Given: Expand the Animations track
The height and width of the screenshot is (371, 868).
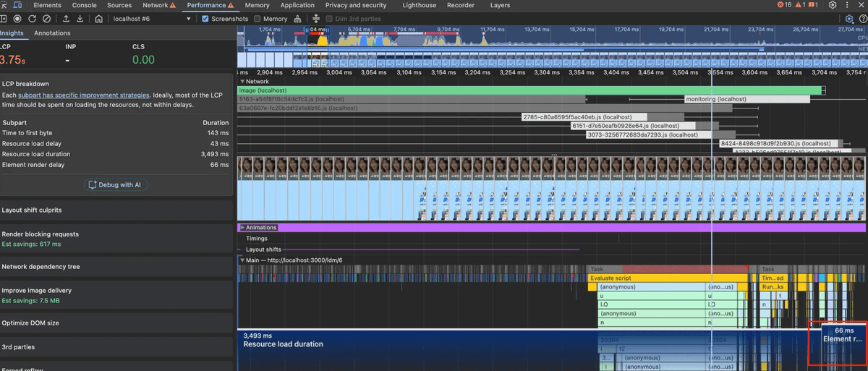Looking at the screenshot, I should (x=242, y=227).
